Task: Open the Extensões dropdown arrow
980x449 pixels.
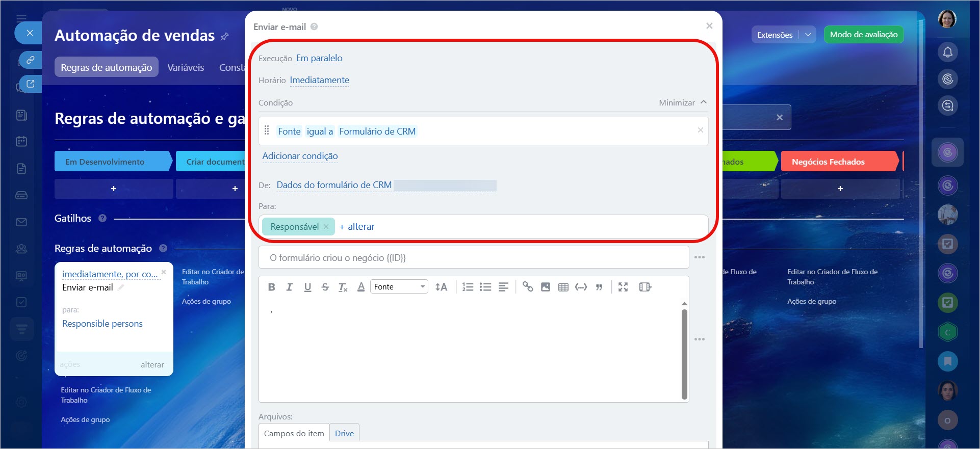Action: click(808, 35)
